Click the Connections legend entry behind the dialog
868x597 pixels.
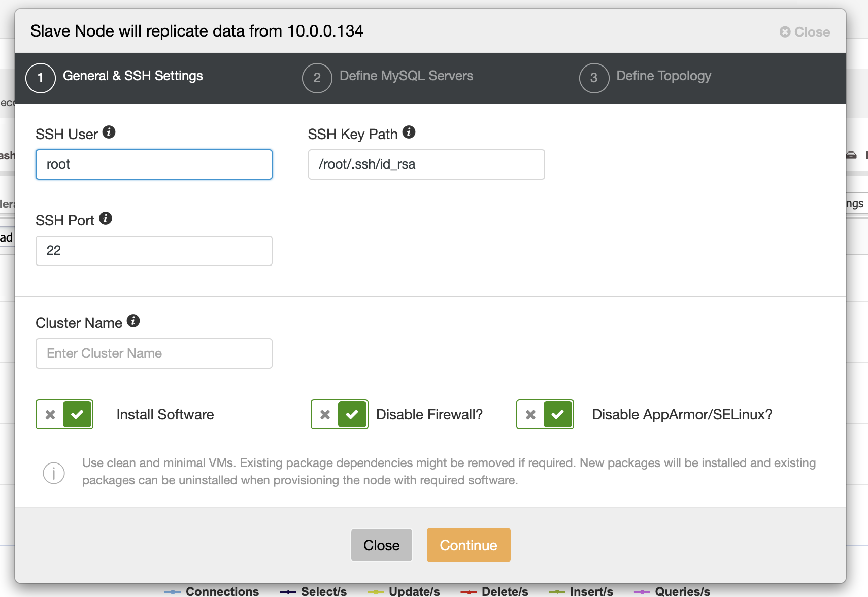(212, 591)
